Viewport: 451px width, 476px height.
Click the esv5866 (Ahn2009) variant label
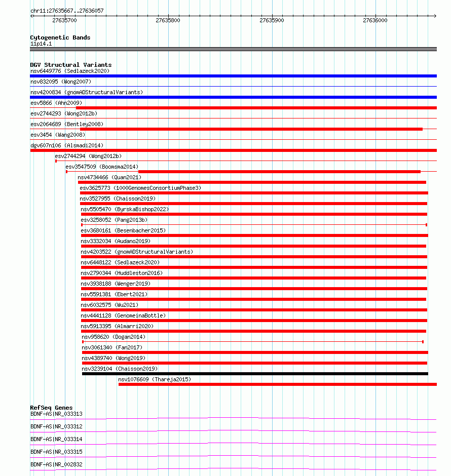pyautogui.click(x=56, y=103)
